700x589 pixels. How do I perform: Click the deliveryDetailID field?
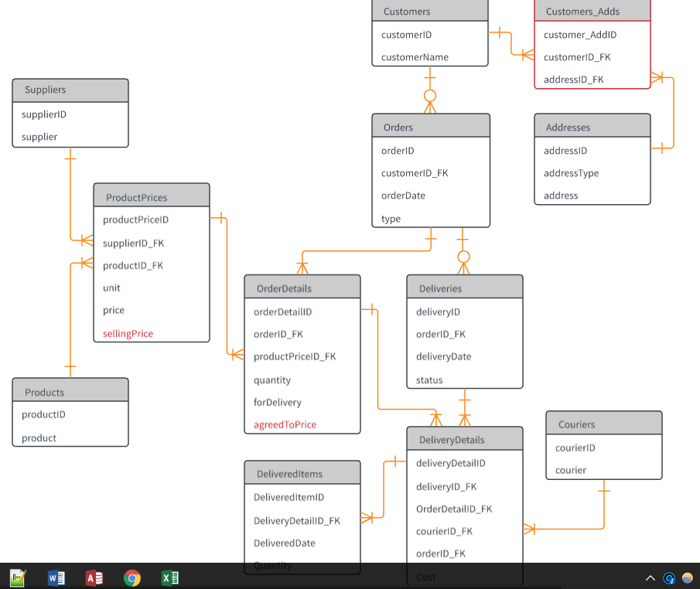(x=450, y=463)
